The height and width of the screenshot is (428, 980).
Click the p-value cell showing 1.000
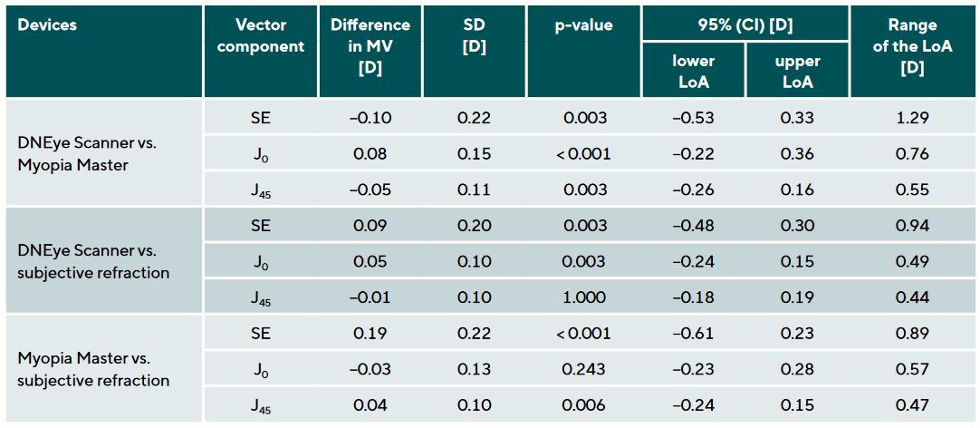point(583,297)
